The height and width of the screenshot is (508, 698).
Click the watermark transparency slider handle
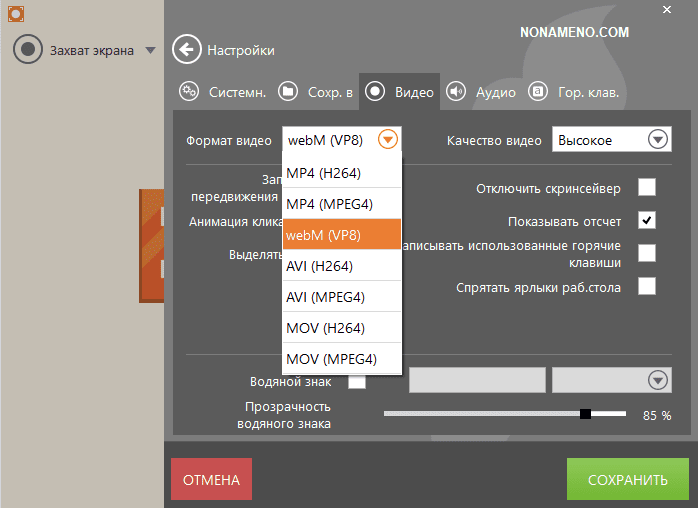pos(586,414)
